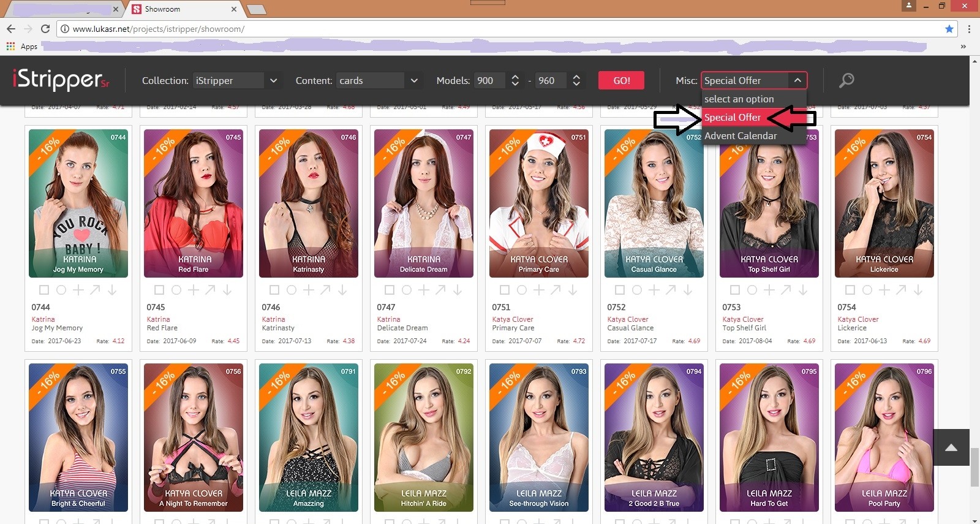980x524 pixels.
Task: Open the Katya Clover link under card 0754
Action: pyautogui.click(x=858, y=319)
